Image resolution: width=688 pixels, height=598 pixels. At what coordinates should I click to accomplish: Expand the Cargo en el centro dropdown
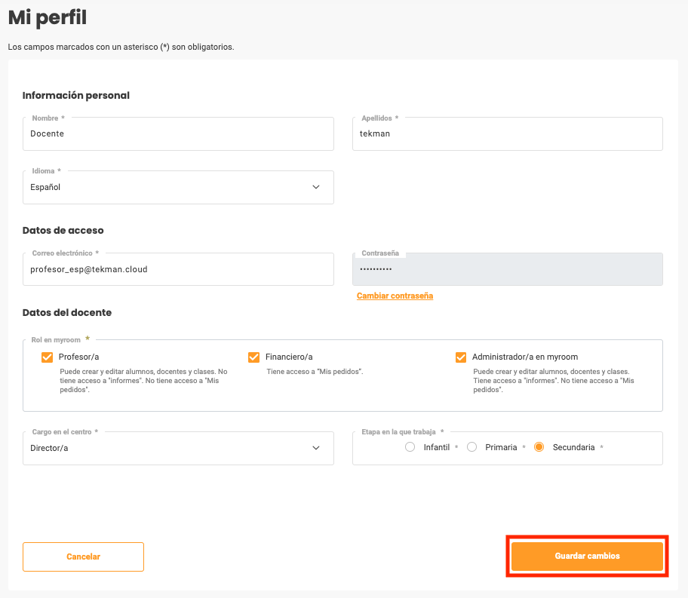tap(178, 448)
